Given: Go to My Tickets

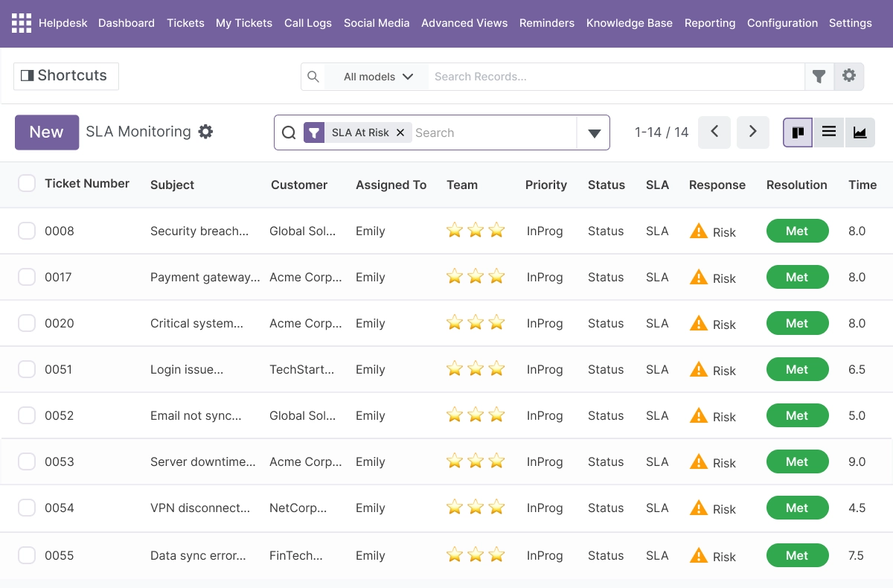Looking at the screenshot, I should coord(244,23).
